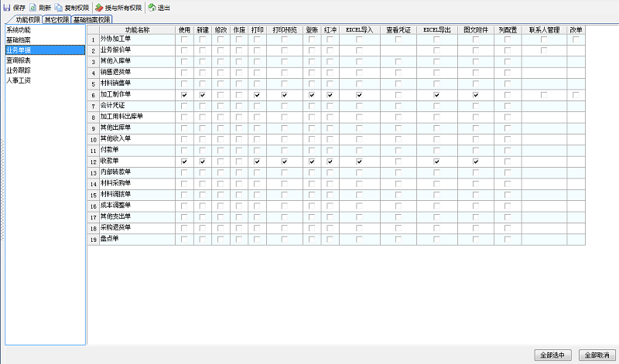Viewport: 619px width, 364px height.
Task: Uncheck 使用 for 加工制作单
Action: pos(184,95)
